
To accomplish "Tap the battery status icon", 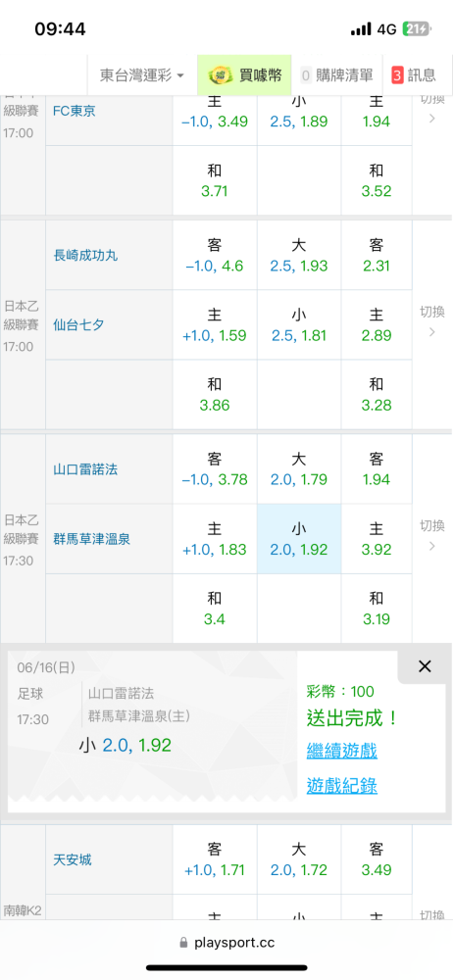I will [417, 28].
